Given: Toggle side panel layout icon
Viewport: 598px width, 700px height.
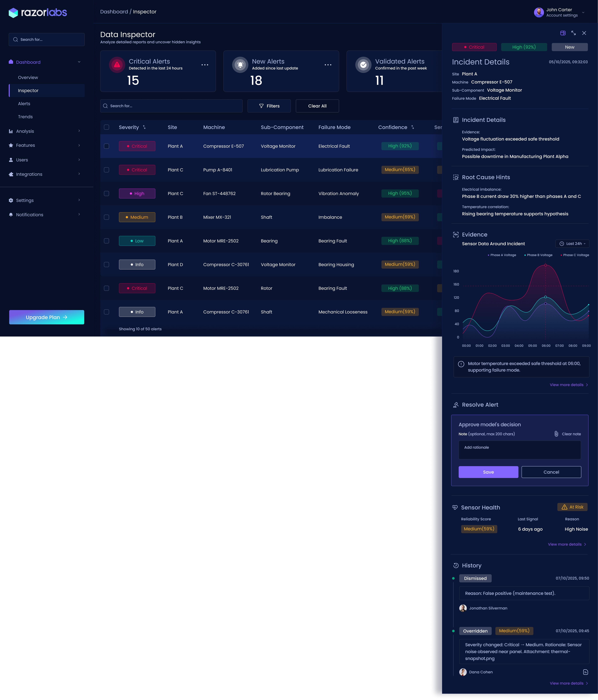Looking at the screenshot, I should [x=563, y=33].
